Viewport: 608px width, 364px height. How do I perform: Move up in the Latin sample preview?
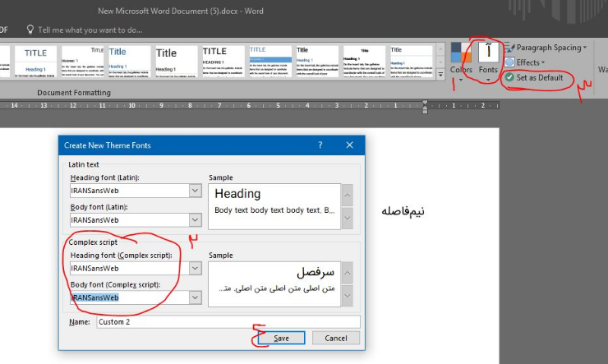click(348, 195)
